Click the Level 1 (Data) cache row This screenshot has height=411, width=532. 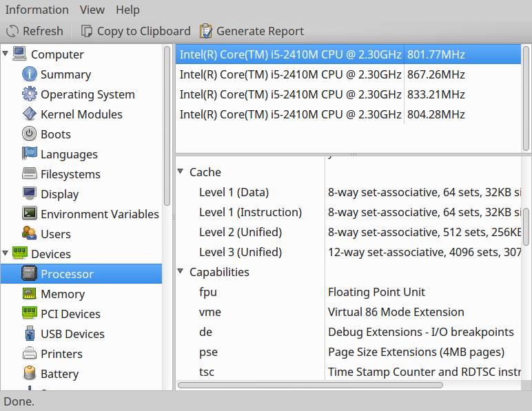click(x=348, y=192)
